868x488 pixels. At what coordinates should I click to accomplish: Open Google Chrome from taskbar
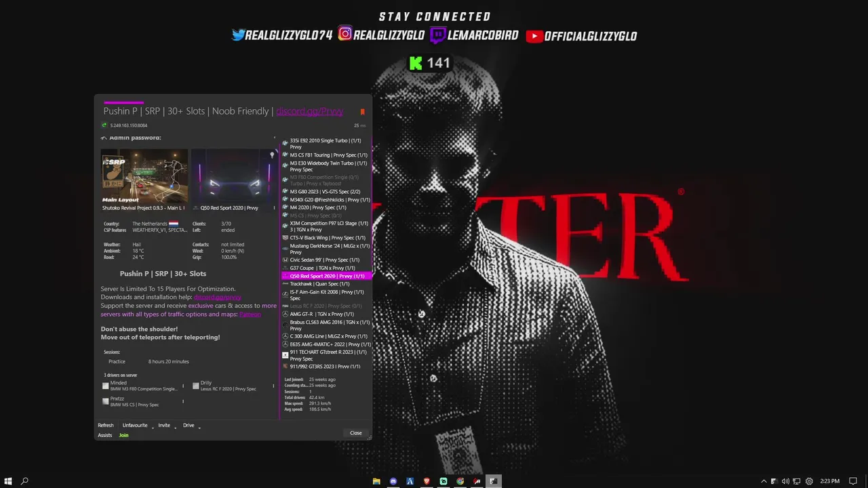[x=460, y=481]
